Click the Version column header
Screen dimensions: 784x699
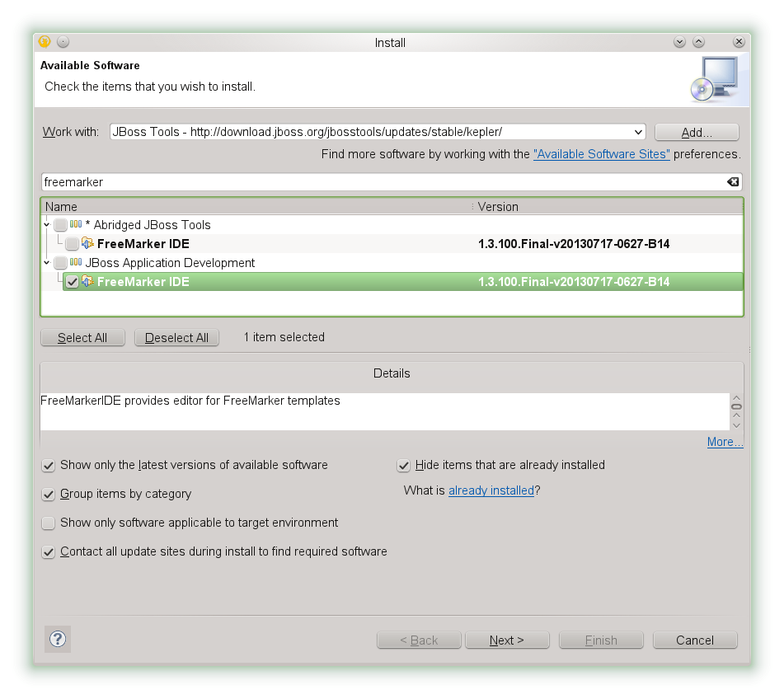pyautogui.click(x=606, y=207)
